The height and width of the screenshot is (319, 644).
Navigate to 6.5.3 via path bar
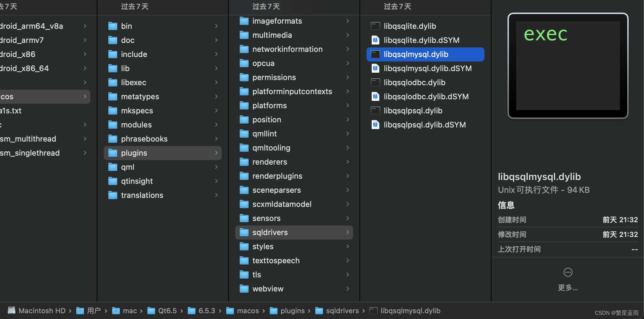click(206, 310)
